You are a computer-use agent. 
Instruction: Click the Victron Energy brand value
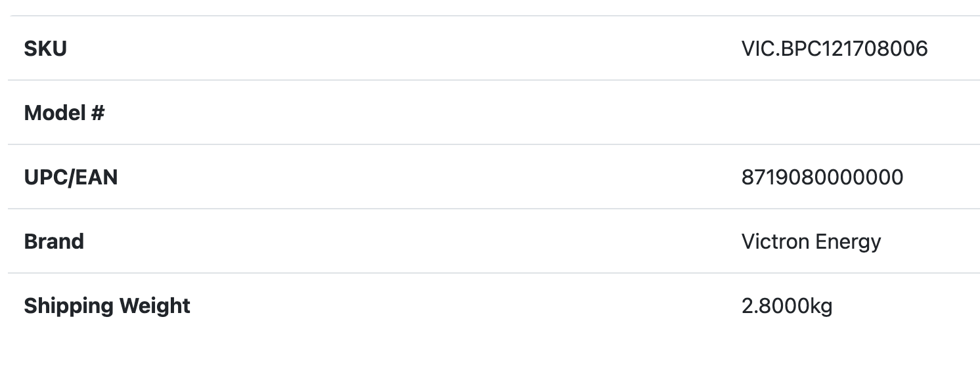[811, 241]
